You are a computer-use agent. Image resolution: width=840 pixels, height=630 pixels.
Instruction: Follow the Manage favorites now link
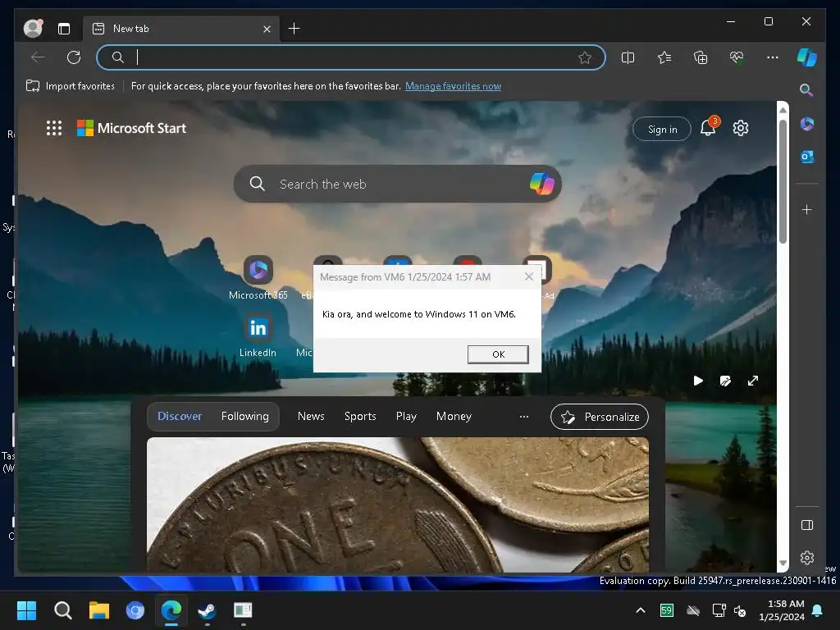pos(453,86)
